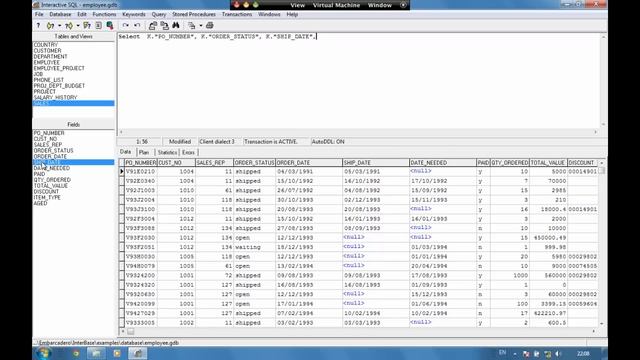Viewport: 640px width, 360px height.
Task: Select the PHONE_LIST view
Action: [x=49, y=80]
